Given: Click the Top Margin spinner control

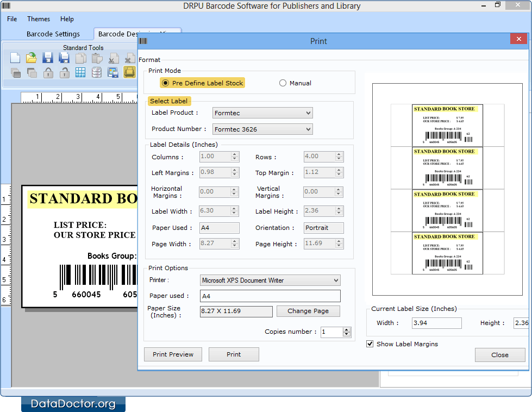Looking at the screenshot, I should click(339, 172).
